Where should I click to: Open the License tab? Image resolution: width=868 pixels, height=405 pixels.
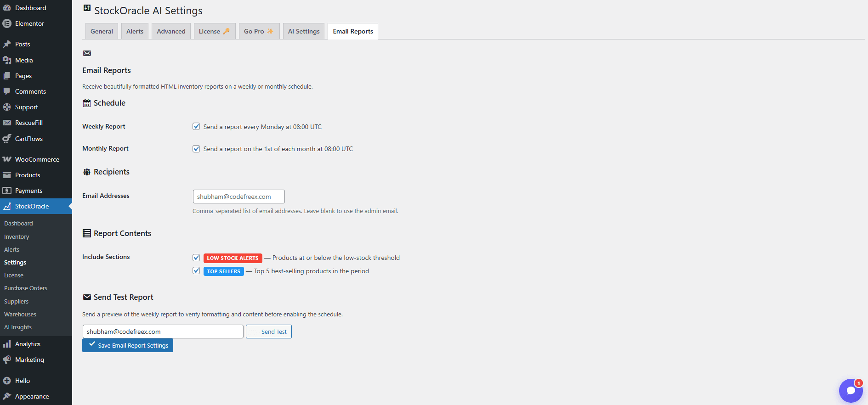tap(215, 31)
